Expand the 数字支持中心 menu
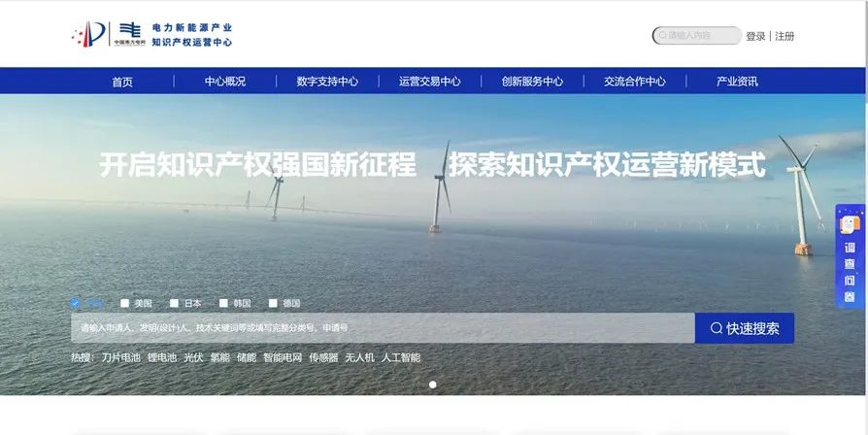The height and width of the screenshot is (435, 868). (327, 82)
